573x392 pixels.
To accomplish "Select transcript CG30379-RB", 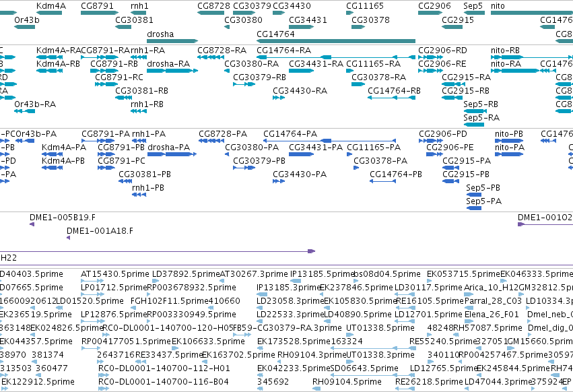I will pos(244,84).
